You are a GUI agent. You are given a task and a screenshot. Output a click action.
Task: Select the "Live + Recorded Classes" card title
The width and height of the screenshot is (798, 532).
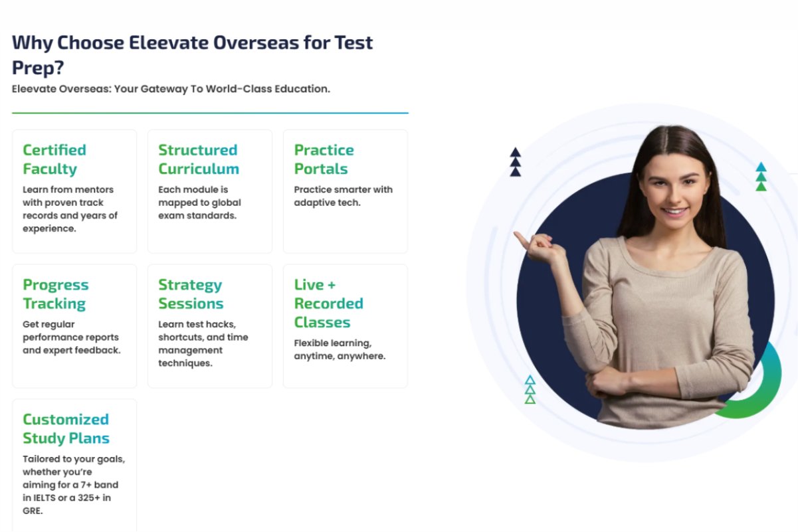329,304
